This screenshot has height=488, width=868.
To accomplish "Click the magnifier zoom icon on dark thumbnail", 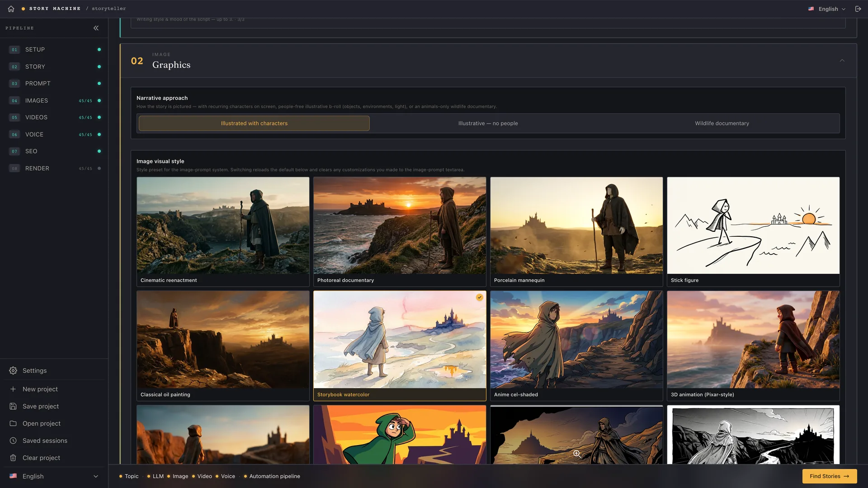I will (577, 454).
